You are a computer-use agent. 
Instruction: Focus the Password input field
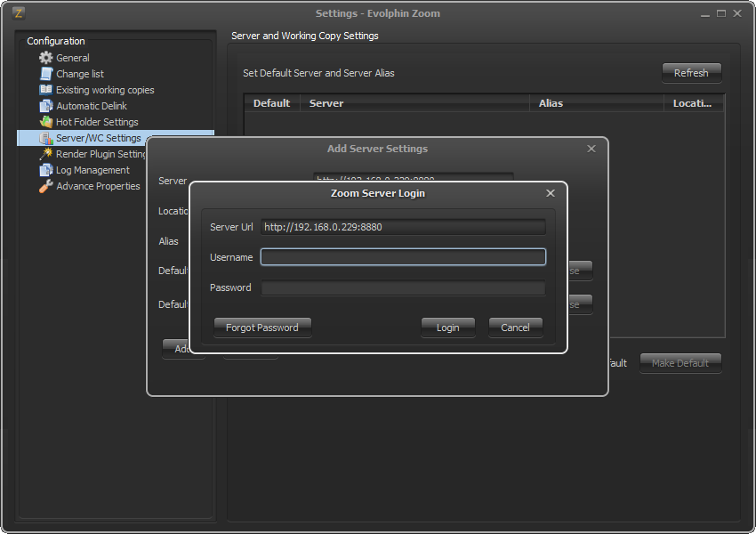pyautogui.click(x=403, y=288)
